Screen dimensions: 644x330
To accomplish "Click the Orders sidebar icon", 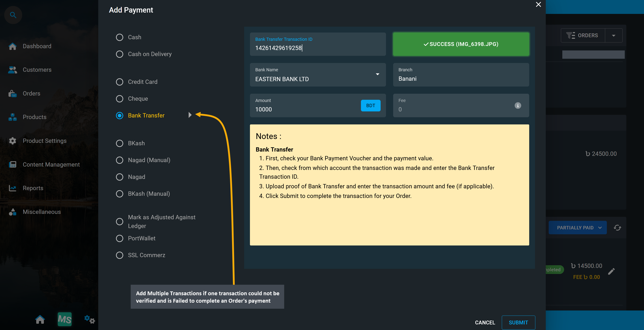I will (13, 93).
